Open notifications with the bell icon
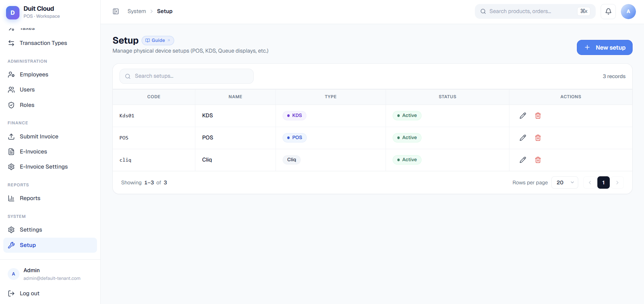644x304 pixels. click(x=608, y=11)
